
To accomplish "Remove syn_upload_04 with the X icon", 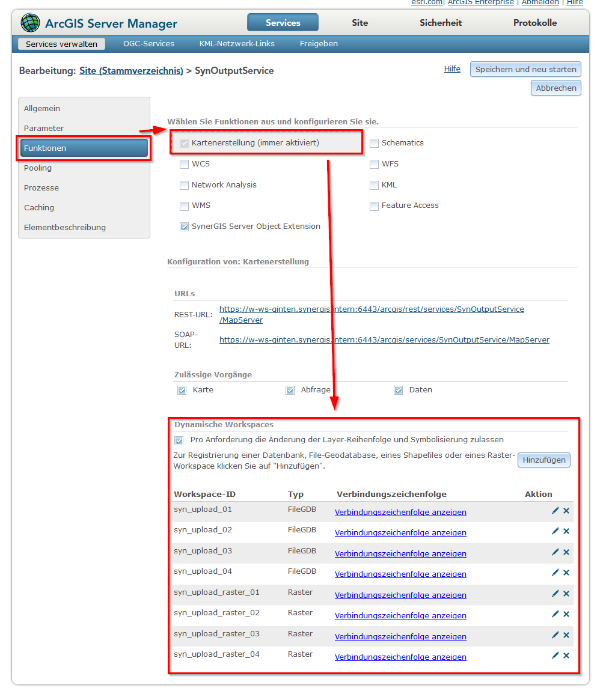I will (x=566, y=572).
